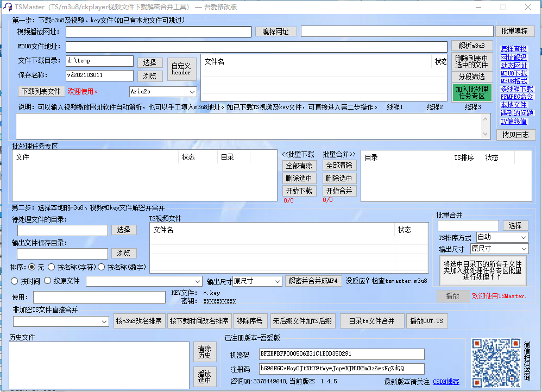Click inside the 视频播放网址 input field

(x=157, y=31)
